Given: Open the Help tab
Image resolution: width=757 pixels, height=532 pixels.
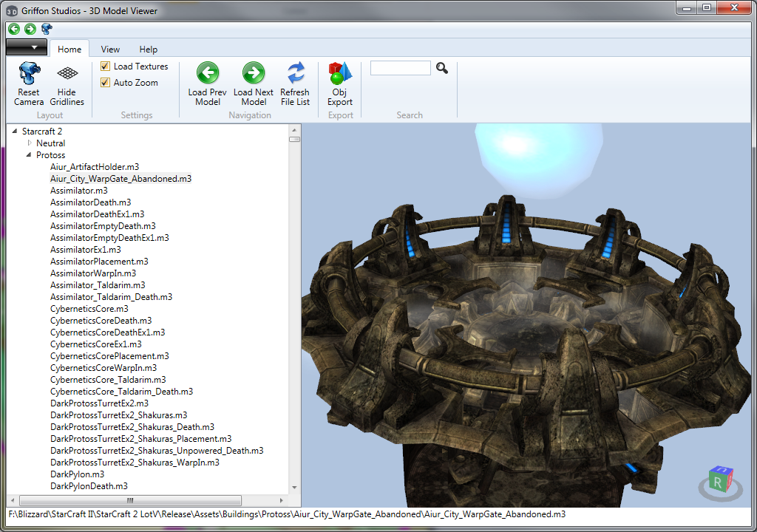Looking at the screenshot, I should [148, 50].
